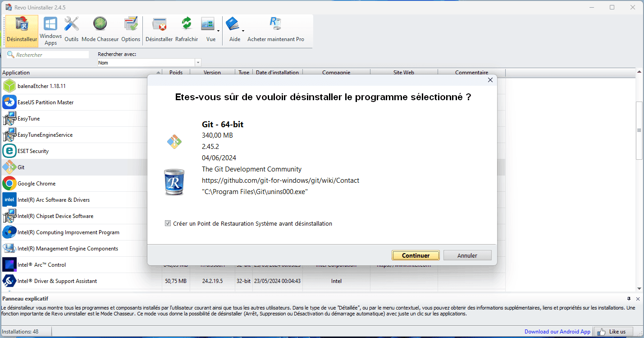Screen dimensions: 644x338
Task: Pin the Panneau explicatif panel
Action: (629, 299)
